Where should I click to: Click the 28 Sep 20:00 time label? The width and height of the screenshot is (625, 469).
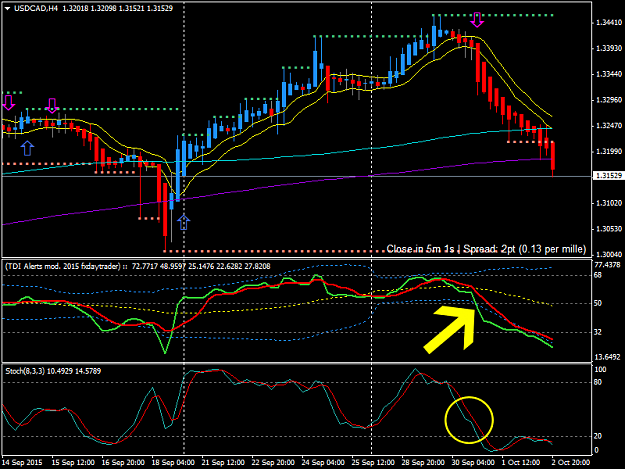tap(423, 462)
